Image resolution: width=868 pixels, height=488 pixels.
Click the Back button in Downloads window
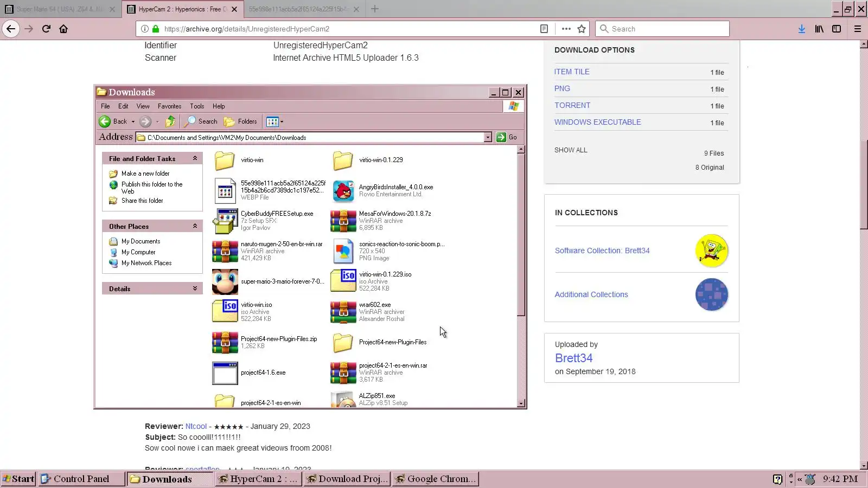tap(113, 121)
